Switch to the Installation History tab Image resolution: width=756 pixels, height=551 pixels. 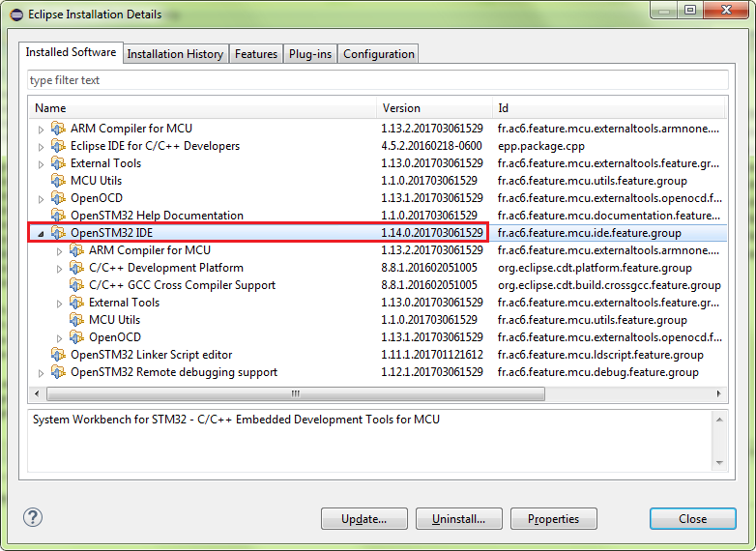175,54
